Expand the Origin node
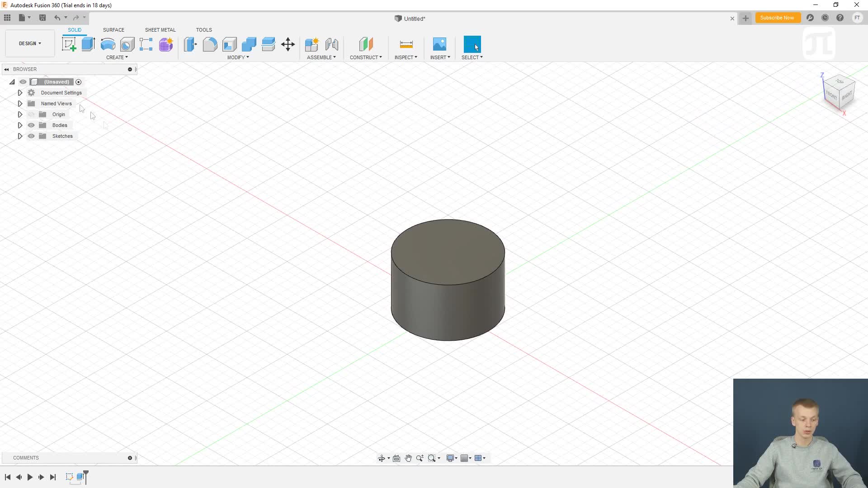This screenshot has height=488, width=868. (20, 114)
